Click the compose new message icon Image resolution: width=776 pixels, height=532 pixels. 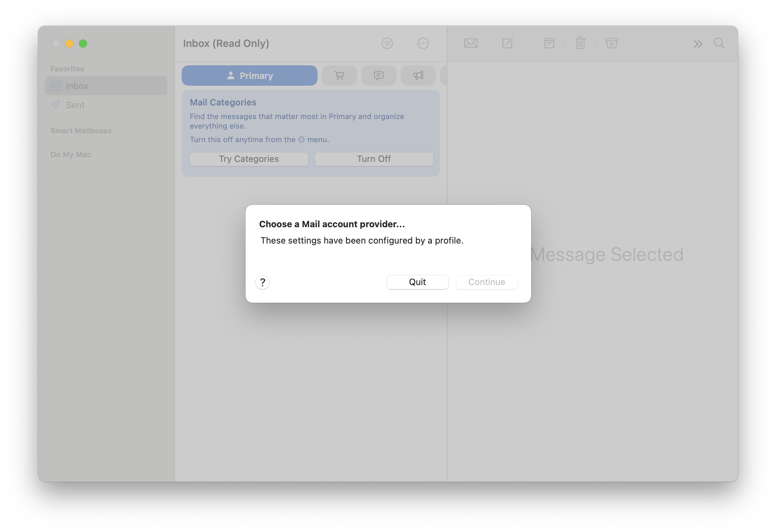[x=507, y=44]
